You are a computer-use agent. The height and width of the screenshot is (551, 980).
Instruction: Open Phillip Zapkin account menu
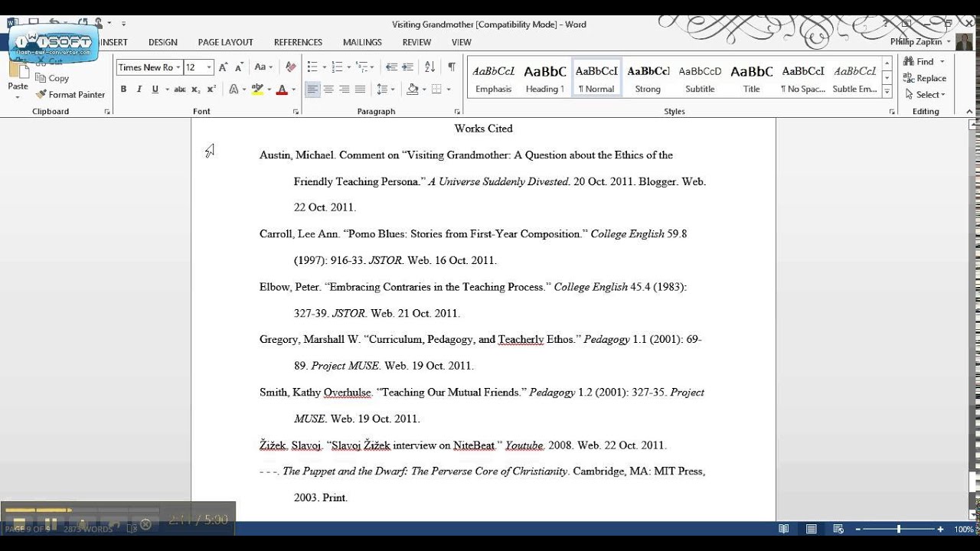coord(920,42)
